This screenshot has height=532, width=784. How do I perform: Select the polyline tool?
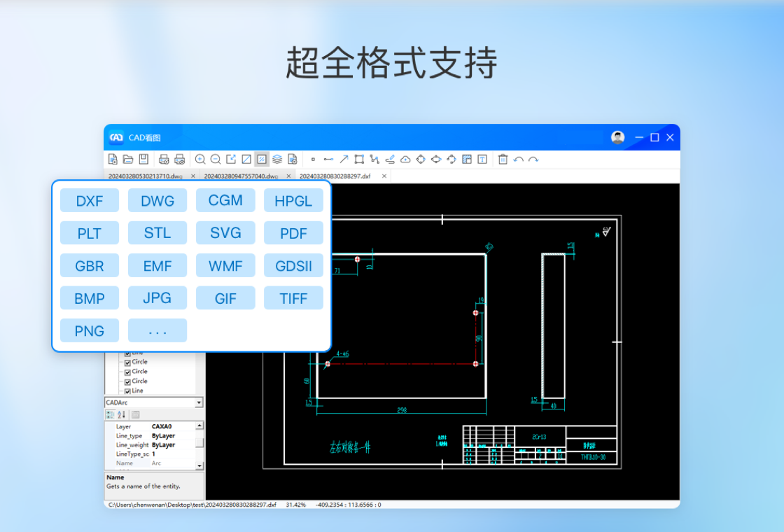tap(374, 160)
